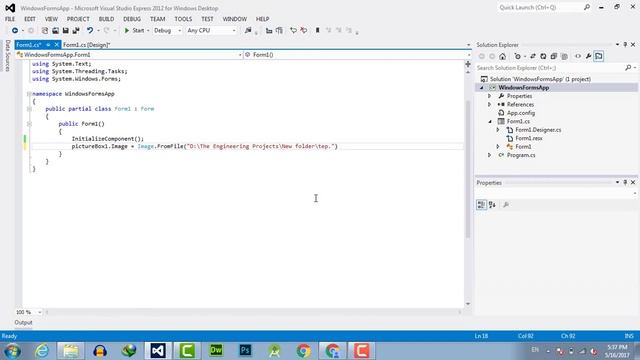The height and width of the screenshot is (360, 640).
Task: Expand the References tree node
Action: tap(490, 104)
